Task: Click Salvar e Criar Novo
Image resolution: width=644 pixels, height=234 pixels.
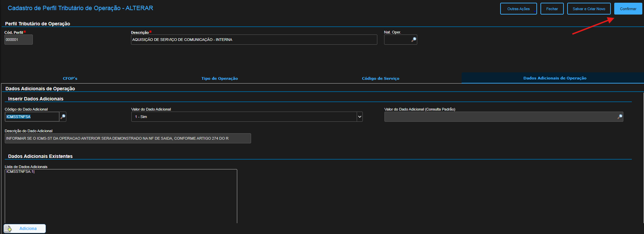Action: coord(589,9)
